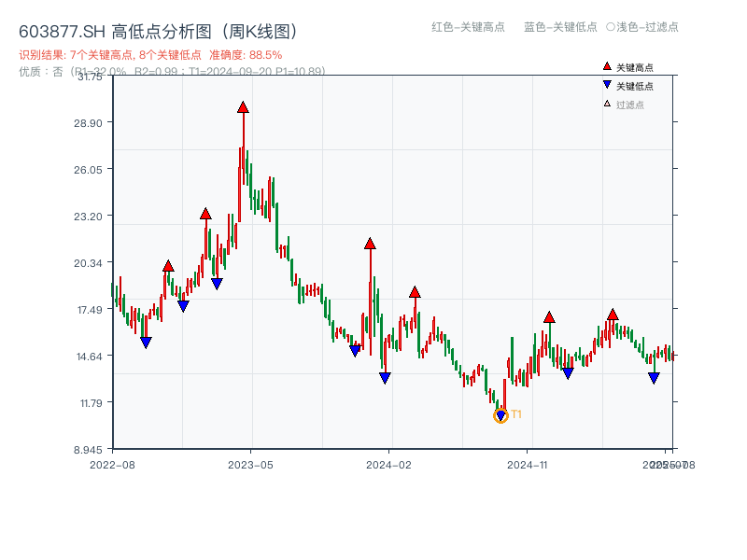Click the 17.49 price axis label

90,310
